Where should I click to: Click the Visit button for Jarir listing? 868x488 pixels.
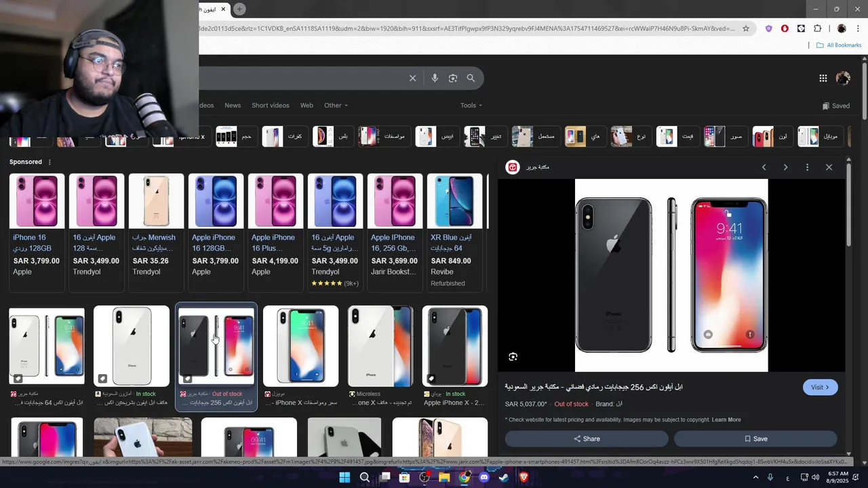click(x=821, y=387)
